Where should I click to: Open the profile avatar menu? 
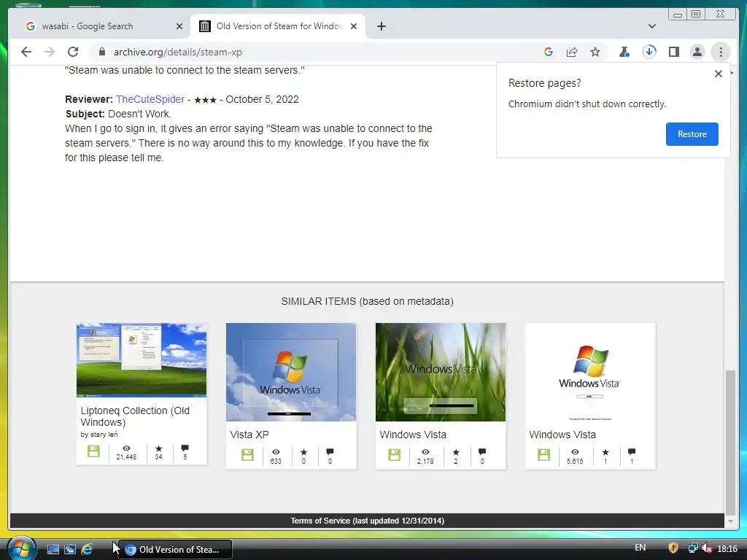coord(697,52)
